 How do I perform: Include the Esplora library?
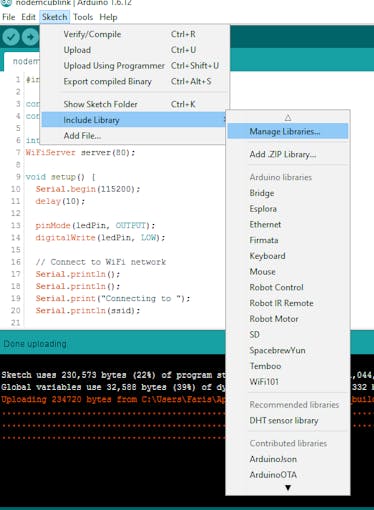tap(288, 209)
